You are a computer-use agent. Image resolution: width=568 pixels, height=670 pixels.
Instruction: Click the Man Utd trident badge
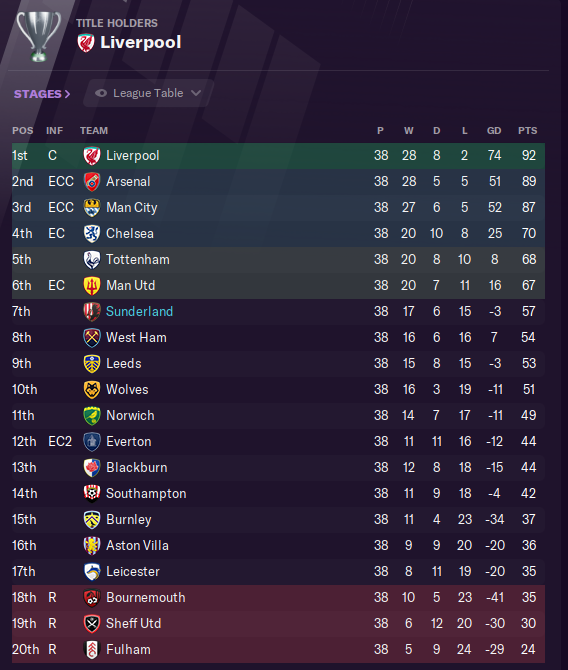point(92,286)
